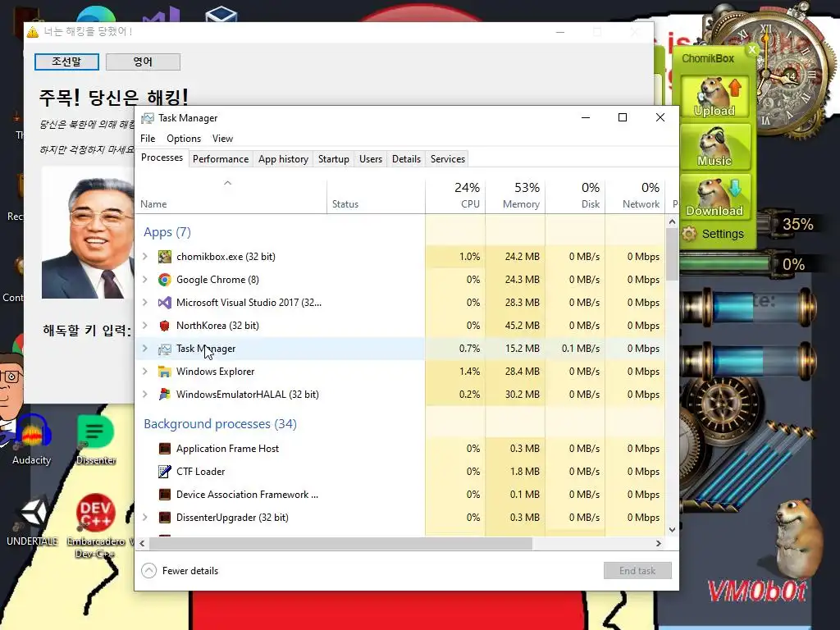Switch to the Services tab

[448, 159]
